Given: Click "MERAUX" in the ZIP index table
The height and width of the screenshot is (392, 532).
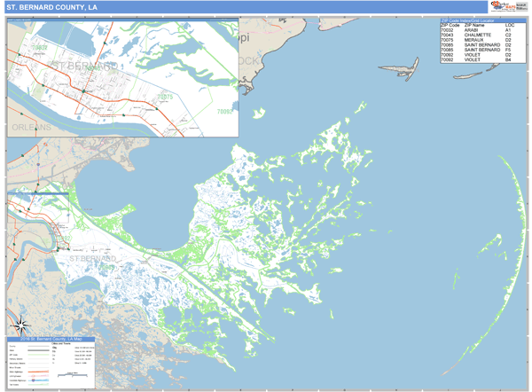Looking at the screenshot, I should 473,40.
